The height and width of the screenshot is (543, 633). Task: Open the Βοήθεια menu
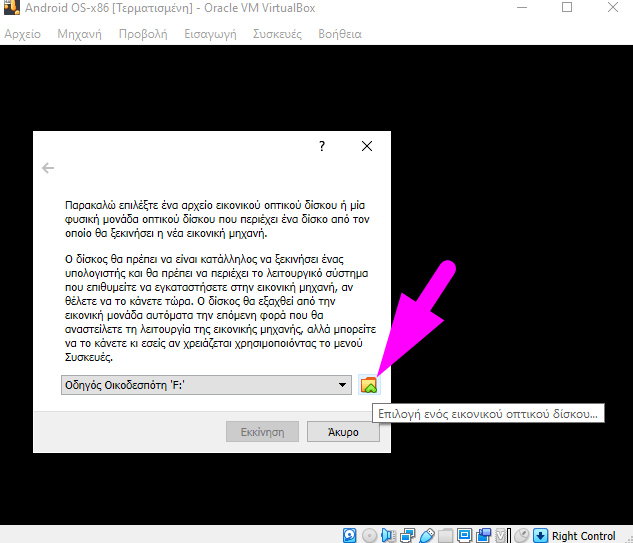point(340,34)
